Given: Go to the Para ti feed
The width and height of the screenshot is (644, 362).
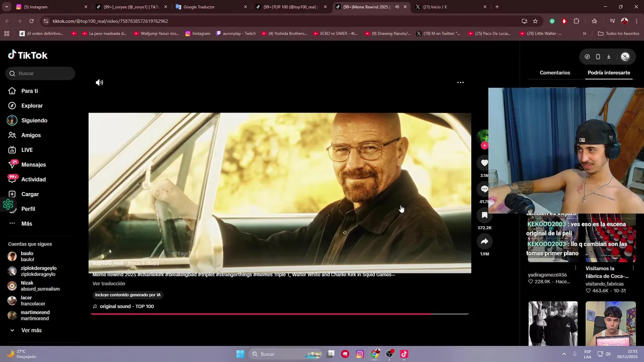Looking at the screenshot, I should click(x=29, y=91).
